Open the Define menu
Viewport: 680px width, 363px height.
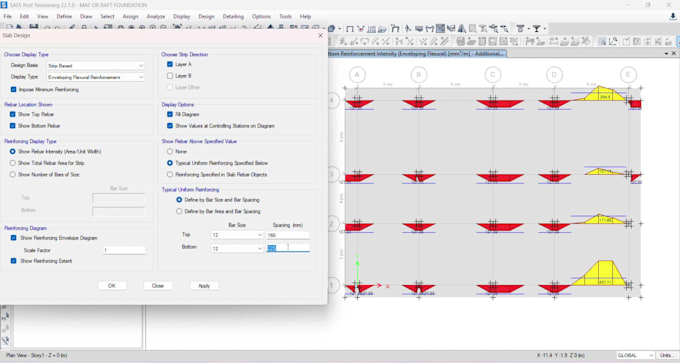pyautogui.click(x=64, y=16)
